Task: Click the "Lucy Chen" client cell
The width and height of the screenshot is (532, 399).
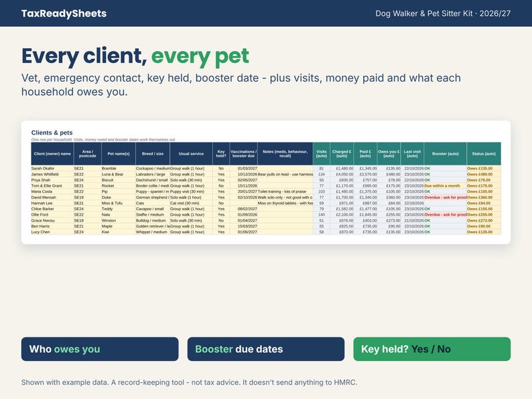Action: pos(52,232)
